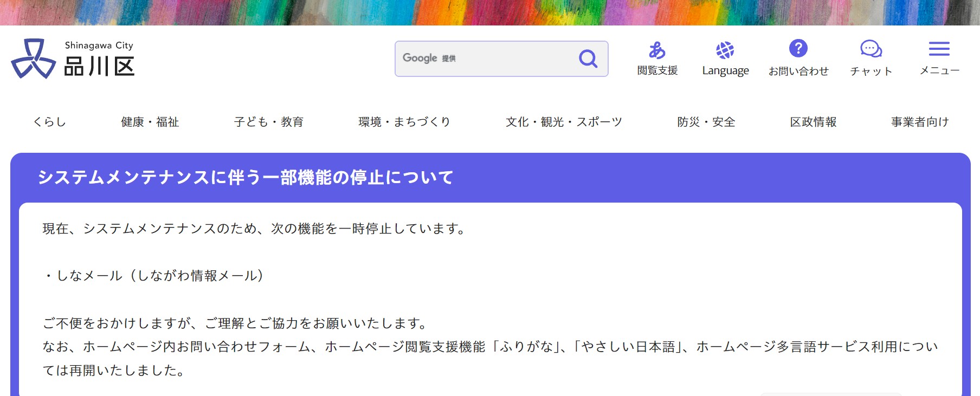
Task: Select 環境・まちづくり in the navigation
Action: [x=404, y=122]
